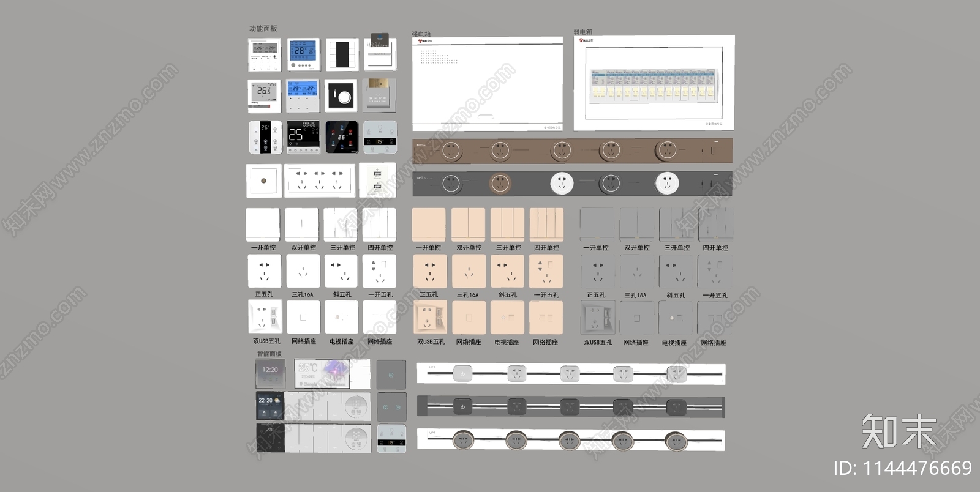Pick the beige 正五孔 socket
This screenshot has height=492, width=980.
(429, 271)
